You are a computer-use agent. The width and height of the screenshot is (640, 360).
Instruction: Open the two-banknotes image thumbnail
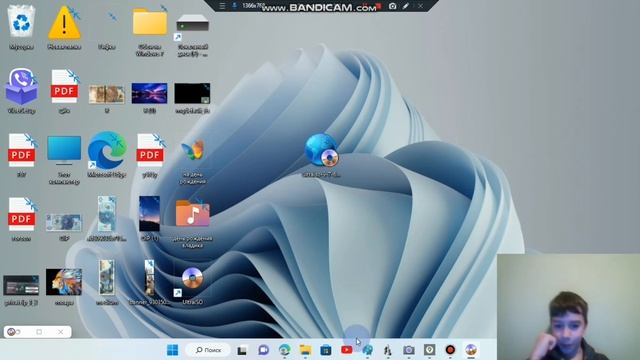pos(107,94)
